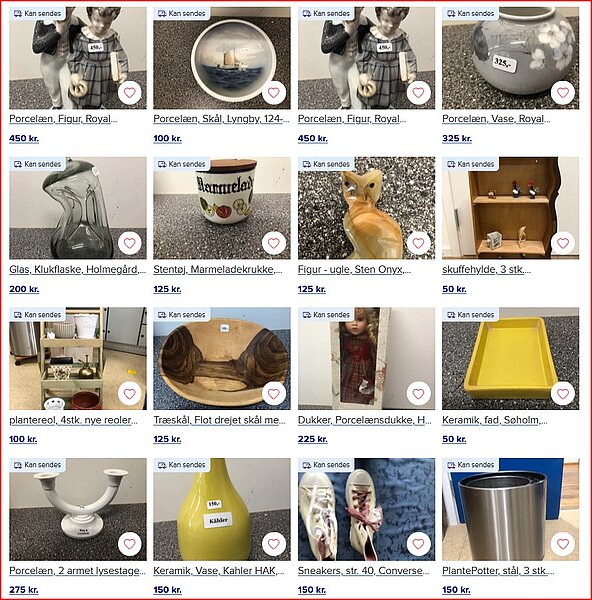Viewport: 592px width, 600px height.
Task: Heart the yellow Søholm ceramic dish
Action: [563, 393]
